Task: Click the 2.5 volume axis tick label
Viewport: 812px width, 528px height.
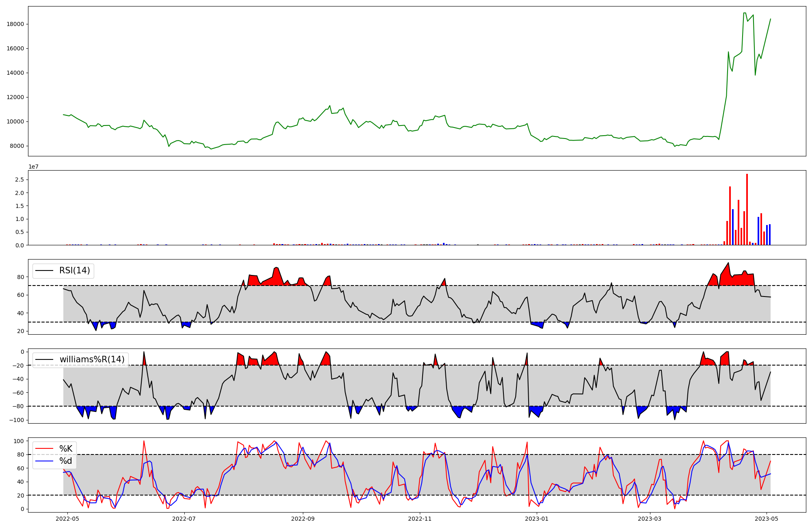Action: (19, 180)
